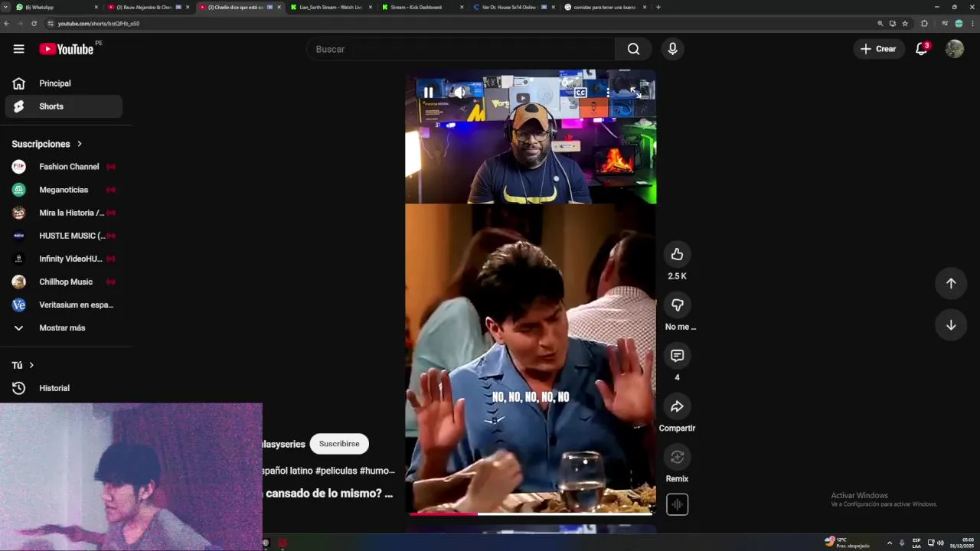Switch to the Rauw Alejandro tab
Screen dimensions: 980x551
[x=149, y=7]
